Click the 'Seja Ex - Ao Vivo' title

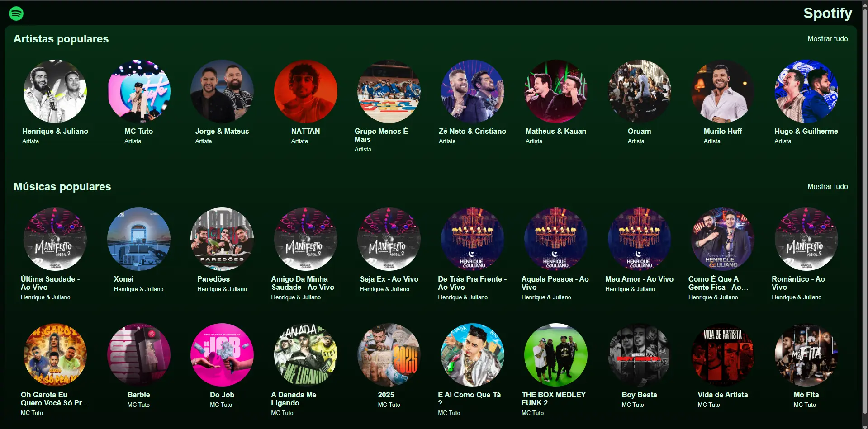click(389, 279)
